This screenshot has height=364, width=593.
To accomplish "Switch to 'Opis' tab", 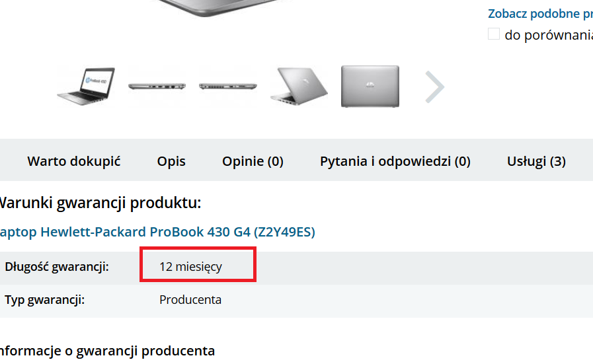I will coord(171,161).
